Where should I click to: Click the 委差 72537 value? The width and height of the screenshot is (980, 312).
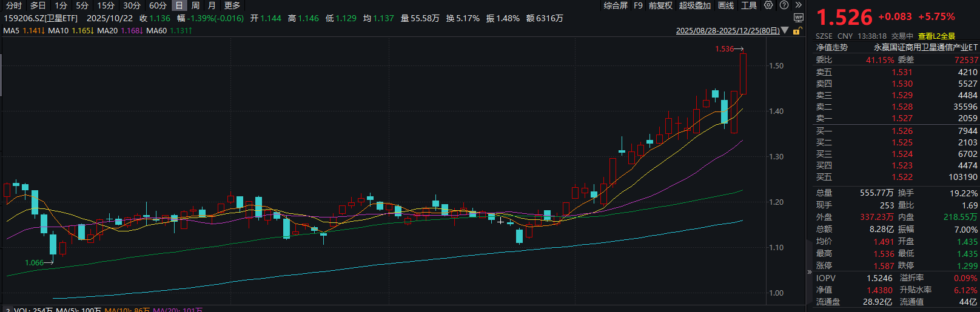coord(966,60)
